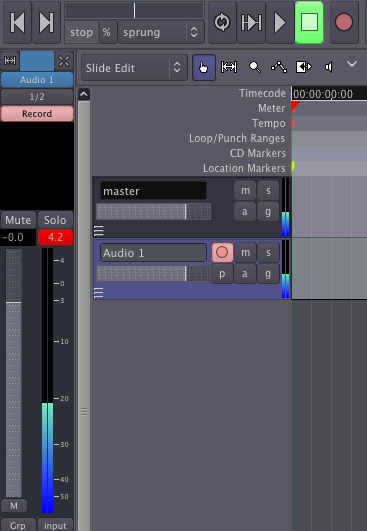Open master track height menu icon
Viewport: 367px width, 531px height.
[x=99, y=231]
